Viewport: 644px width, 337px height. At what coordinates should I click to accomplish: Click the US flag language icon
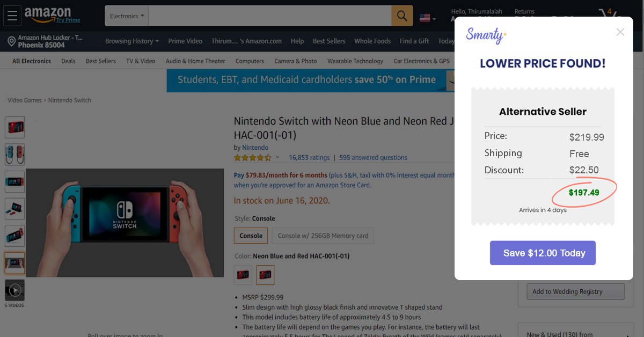click(x=426, y=18)
